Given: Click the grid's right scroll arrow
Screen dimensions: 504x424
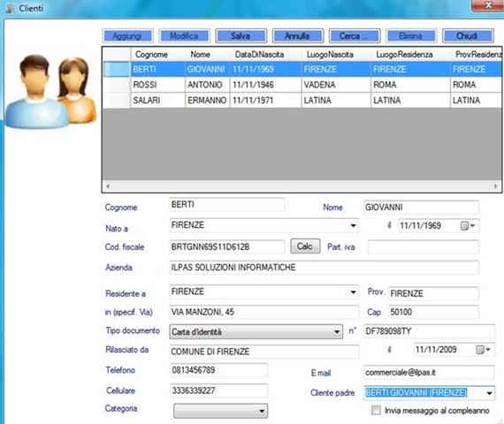Looking at the screenshot, I should coord(495,186).
